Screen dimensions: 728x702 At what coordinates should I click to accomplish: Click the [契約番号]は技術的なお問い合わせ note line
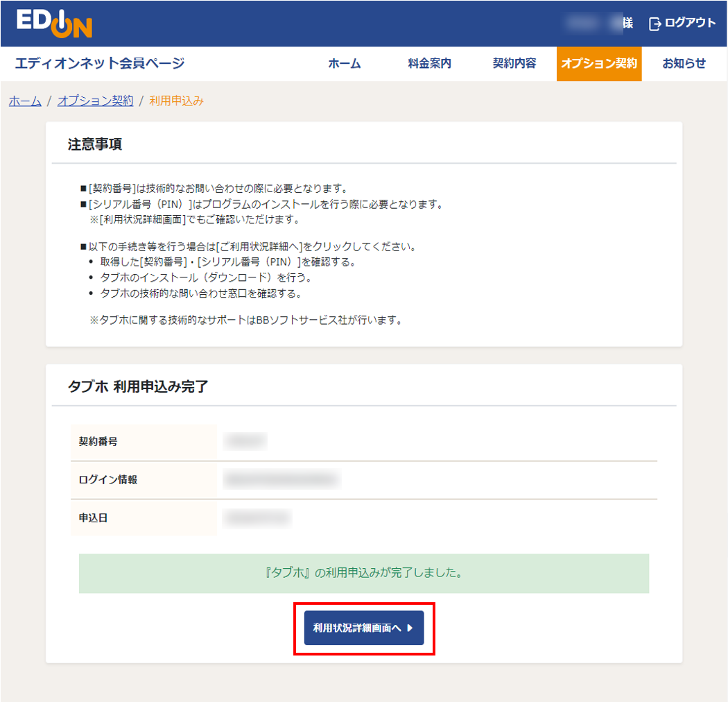[214, 188]
